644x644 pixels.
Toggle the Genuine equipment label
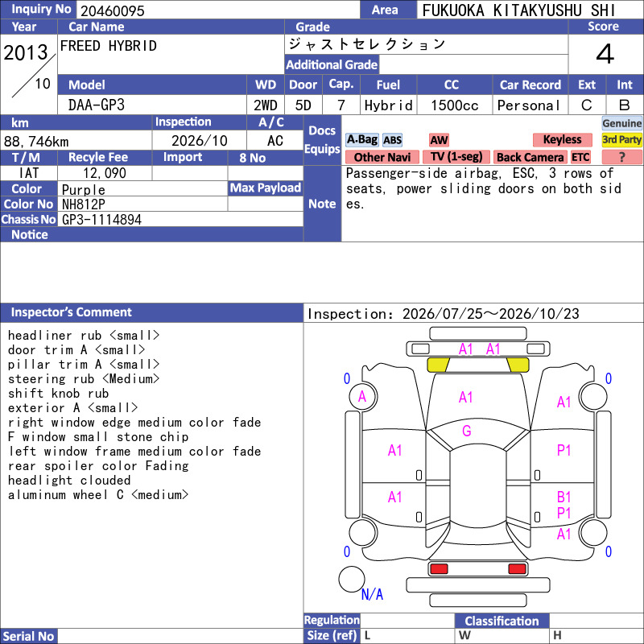[x=621, y=123]
